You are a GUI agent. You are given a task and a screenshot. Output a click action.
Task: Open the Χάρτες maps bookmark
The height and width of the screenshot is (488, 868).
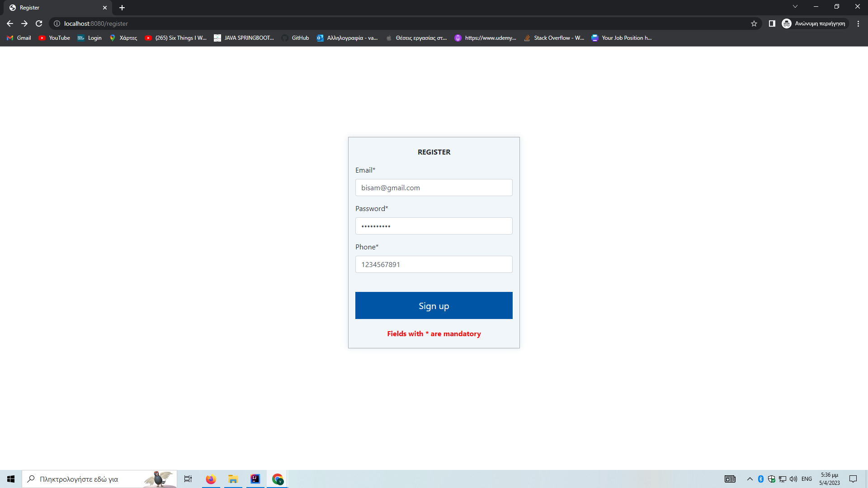tap(123, 38)
